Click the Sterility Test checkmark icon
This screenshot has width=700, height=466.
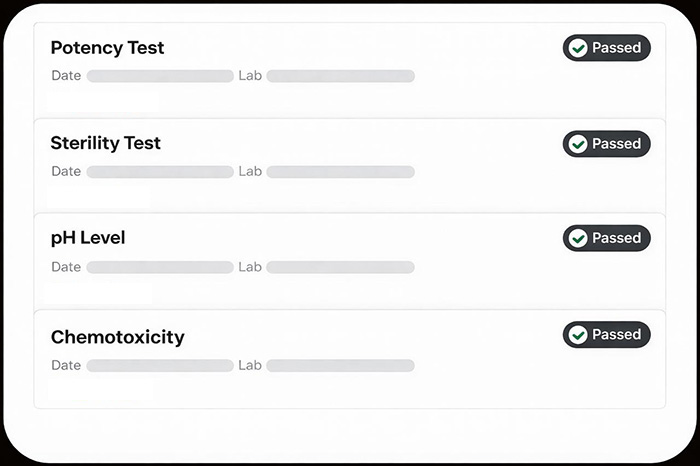(577, 144)
